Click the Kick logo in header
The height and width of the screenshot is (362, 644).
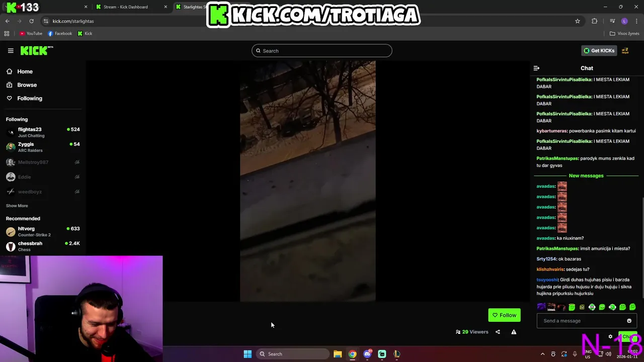pyautogui.click(x=37, y=50)
